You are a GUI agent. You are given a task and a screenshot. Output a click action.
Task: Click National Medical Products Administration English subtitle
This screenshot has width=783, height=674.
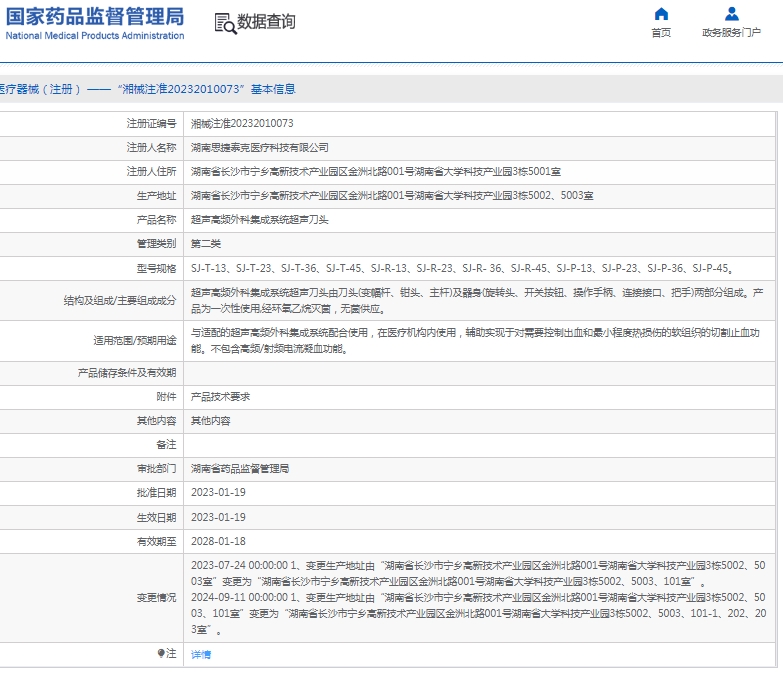95,36
